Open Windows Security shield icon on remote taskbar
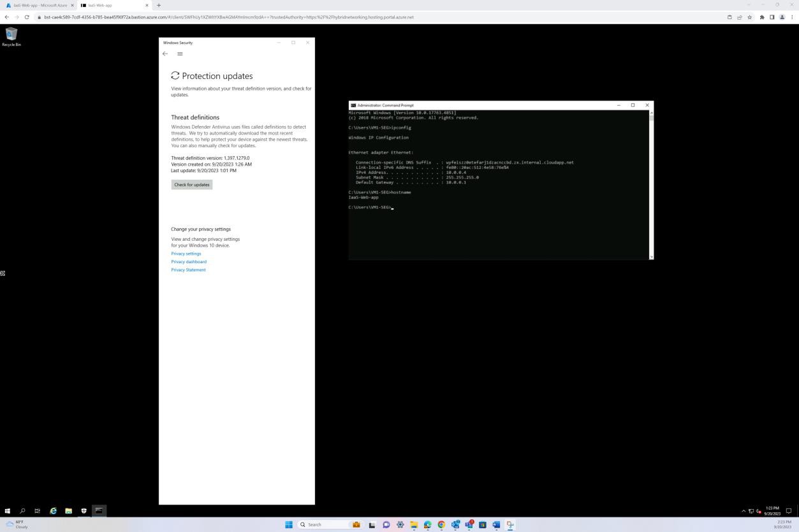Image resolution: width=799 pixels, height=532 pixels. point(84,510)
